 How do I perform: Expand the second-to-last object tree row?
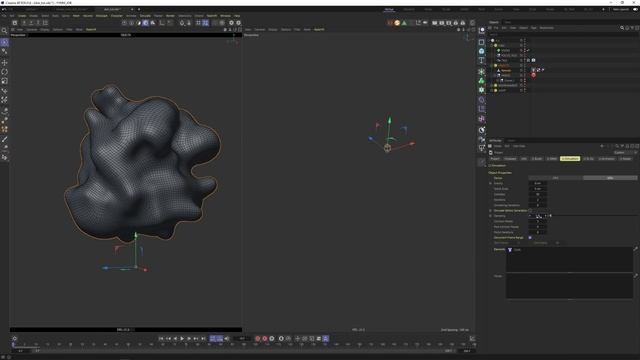[492, 85]
